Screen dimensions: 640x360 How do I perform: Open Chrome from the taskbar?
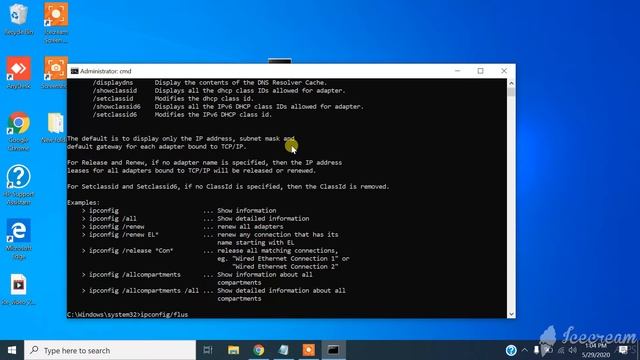tap(258, 350)
